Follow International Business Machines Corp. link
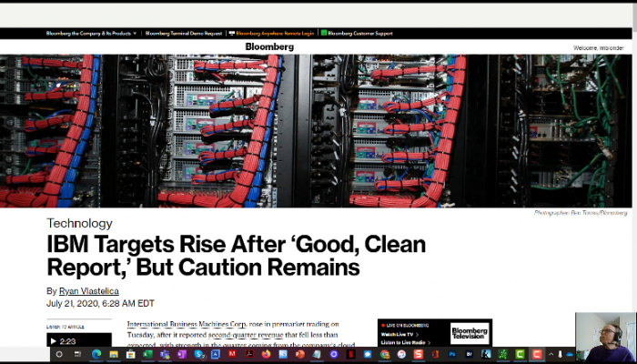637x364 pixels. (187, 324)
